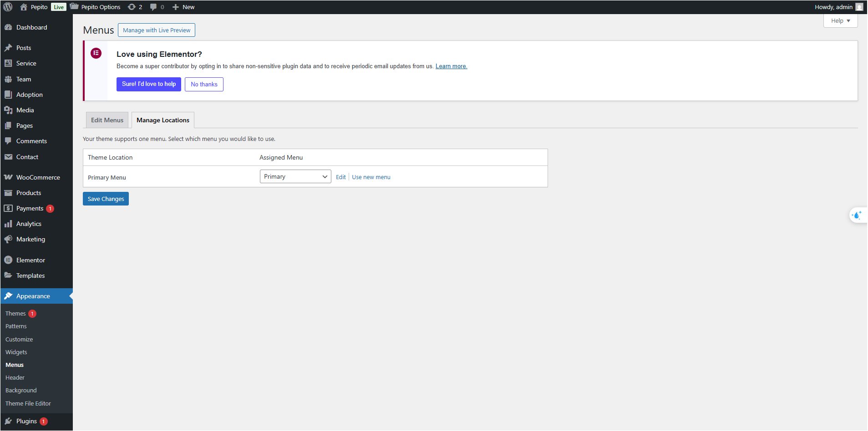Click the Products archive icon
The width and height of the screenshot is (868, 431).
pyautogui.click(x=8, y=193)
